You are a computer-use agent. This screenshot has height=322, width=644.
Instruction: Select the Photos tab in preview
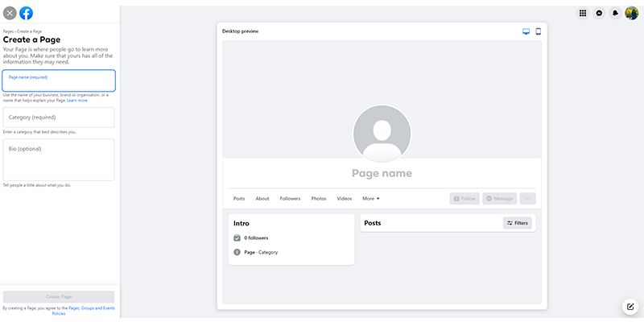pos(319,198)
